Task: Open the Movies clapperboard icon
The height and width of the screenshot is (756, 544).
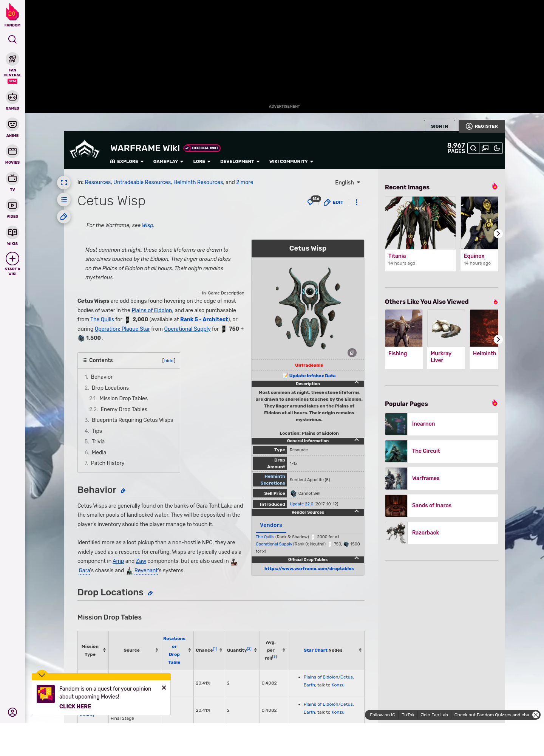Action: tap(12, 151)
